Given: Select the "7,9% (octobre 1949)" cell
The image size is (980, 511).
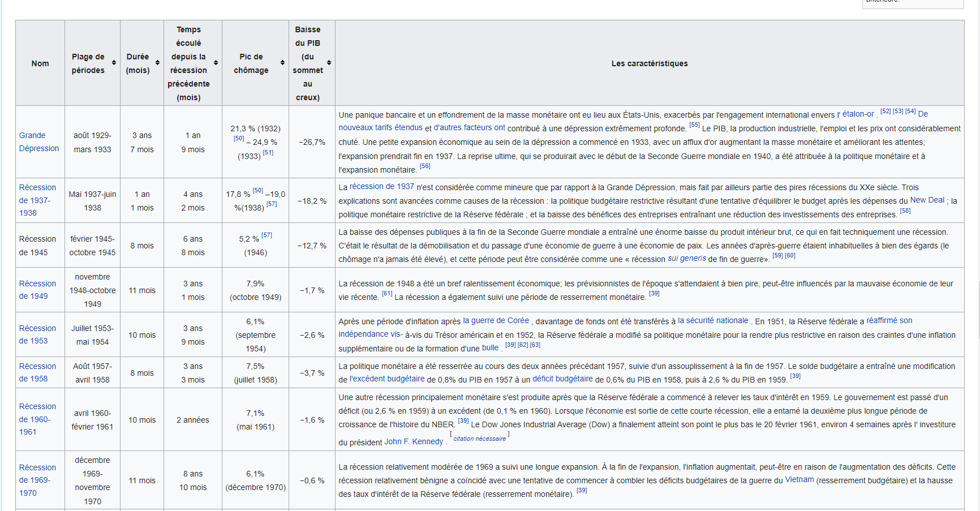Looking at the screenshot, I should coord(255,290).
